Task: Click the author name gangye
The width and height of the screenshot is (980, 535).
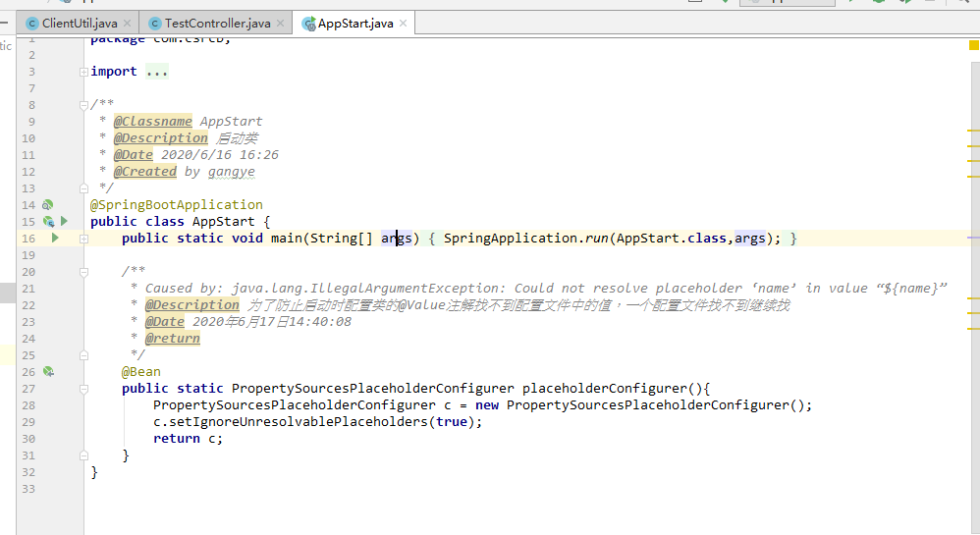Action: [231, 171]
